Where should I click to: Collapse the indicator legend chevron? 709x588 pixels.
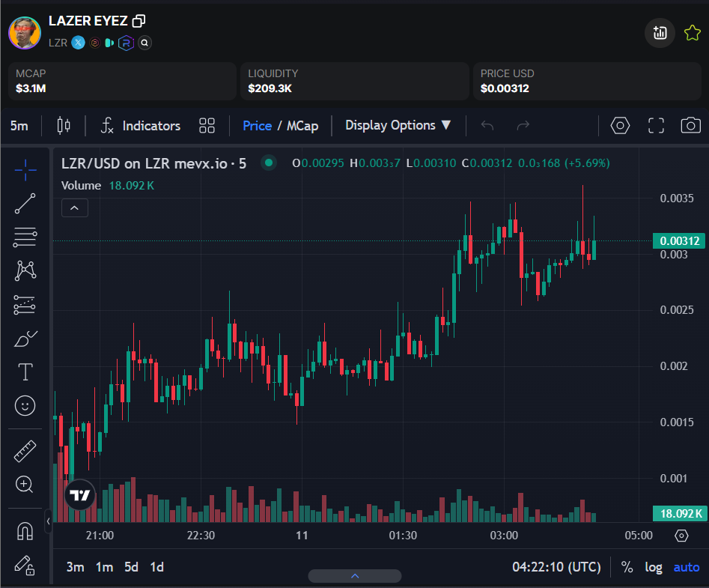coord(75,208)
